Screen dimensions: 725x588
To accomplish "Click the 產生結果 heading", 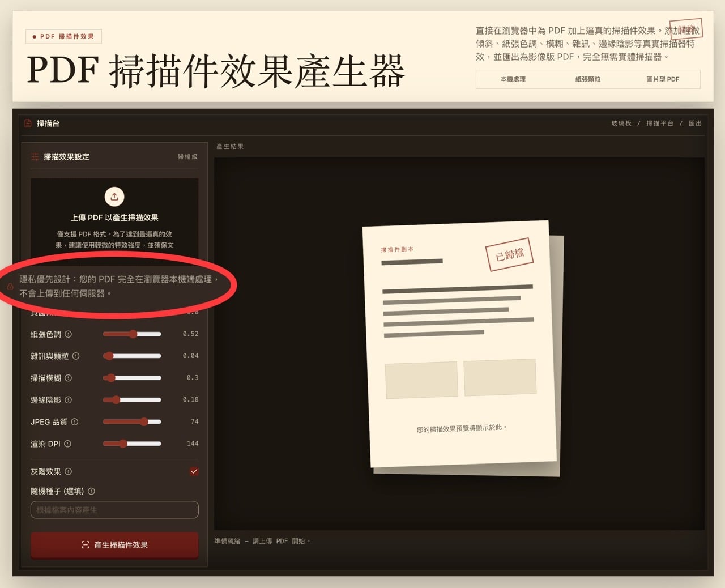I will [230, 147].
